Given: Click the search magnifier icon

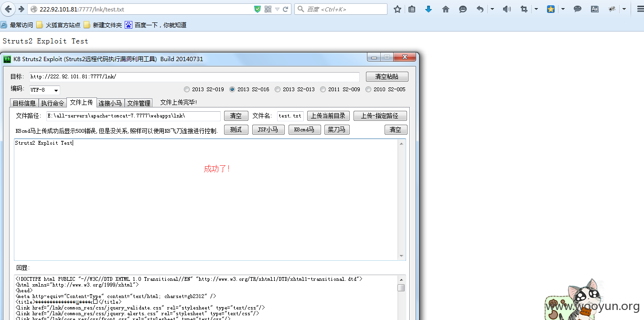Looking at the screenshot, I should tap(301, 9).
